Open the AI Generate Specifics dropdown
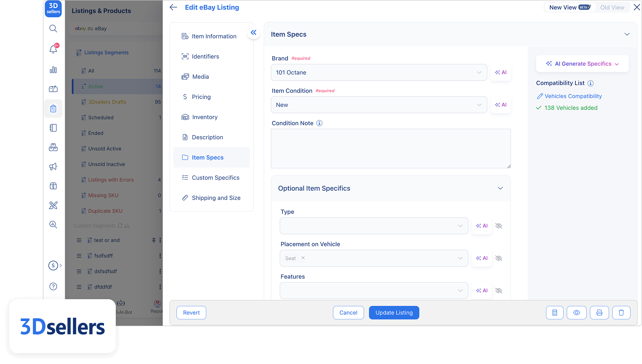This screenshot has width=642, height=364. point(582,64)
